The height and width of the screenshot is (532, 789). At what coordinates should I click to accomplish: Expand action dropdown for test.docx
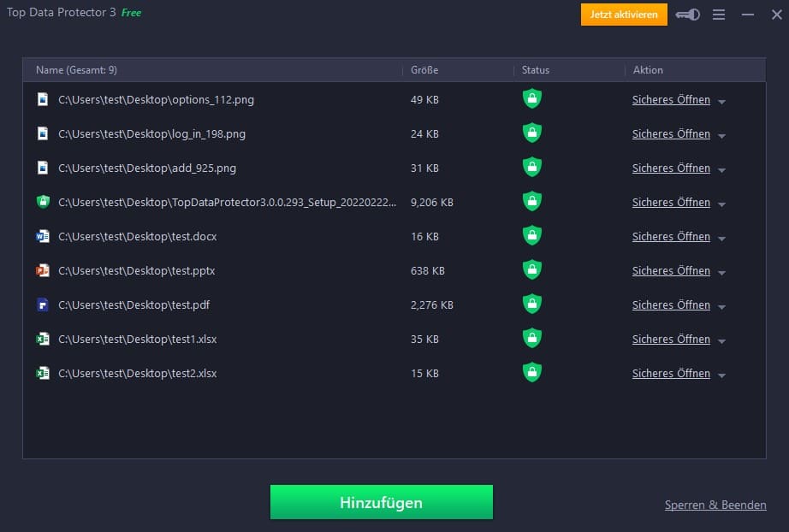(721, 239)
